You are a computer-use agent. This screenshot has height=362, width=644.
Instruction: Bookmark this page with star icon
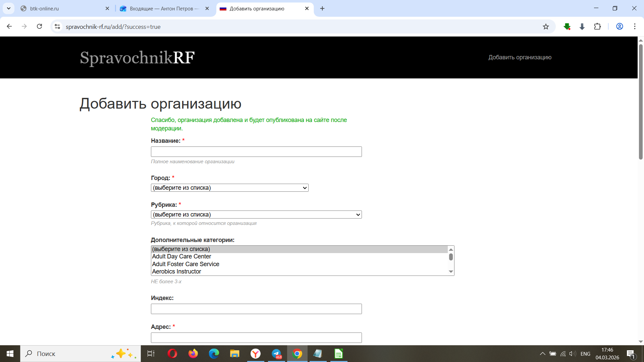tap(546, 27)
